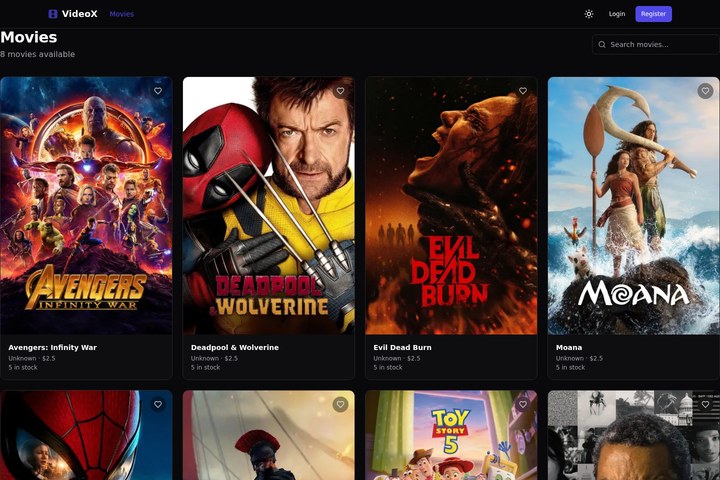Open the Evil Dead Burn poster
The height and width of the screenshot is (480, 720).
click(451, 205)
